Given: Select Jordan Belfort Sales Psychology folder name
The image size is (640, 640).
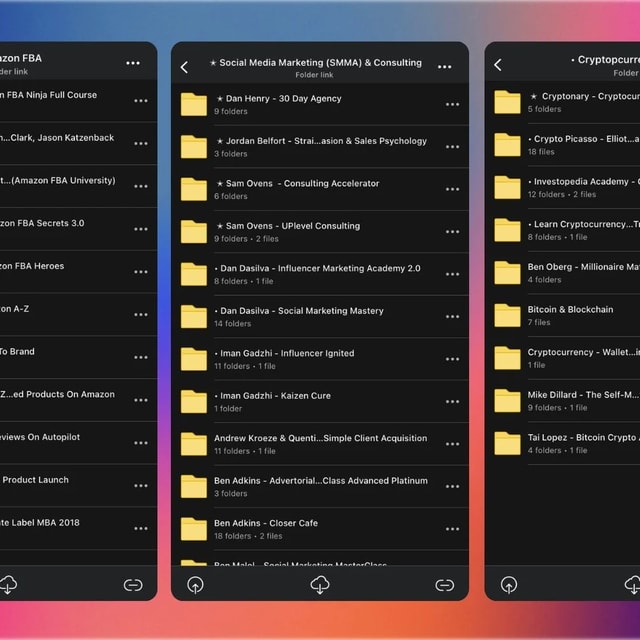Looking at the screenshot, I should coord(322,141).
